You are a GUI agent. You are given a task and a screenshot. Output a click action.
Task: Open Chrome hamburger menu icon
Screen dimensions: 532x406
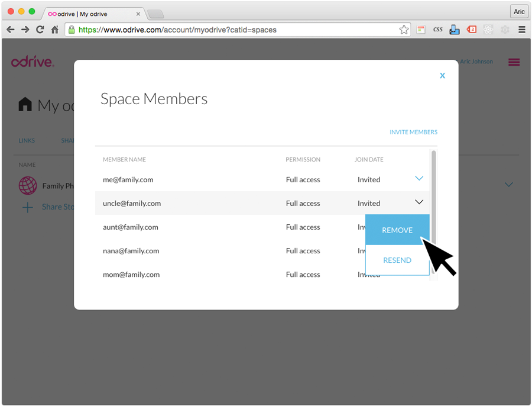522,30
